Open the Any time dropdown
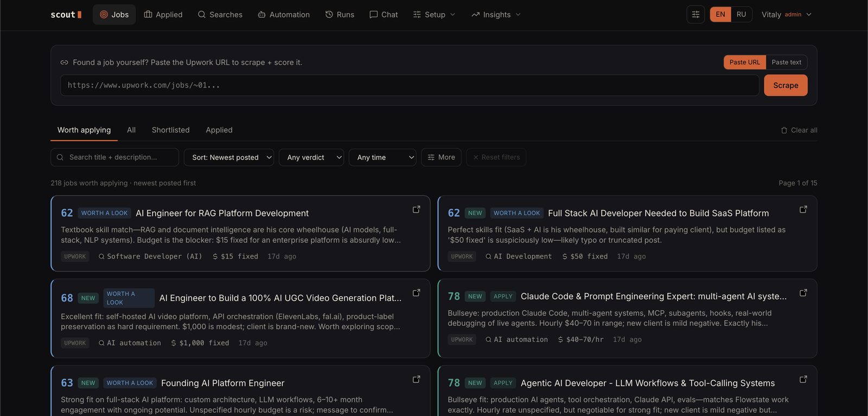The image size is (868, 416). coord(382,157)
